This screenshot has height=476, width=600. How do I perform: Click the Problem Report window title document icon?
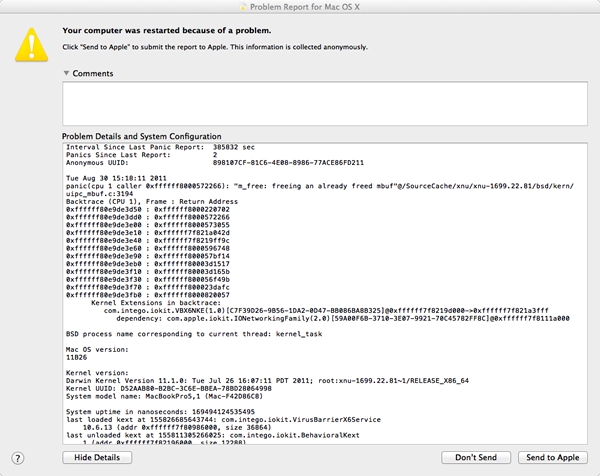(243, 7)
